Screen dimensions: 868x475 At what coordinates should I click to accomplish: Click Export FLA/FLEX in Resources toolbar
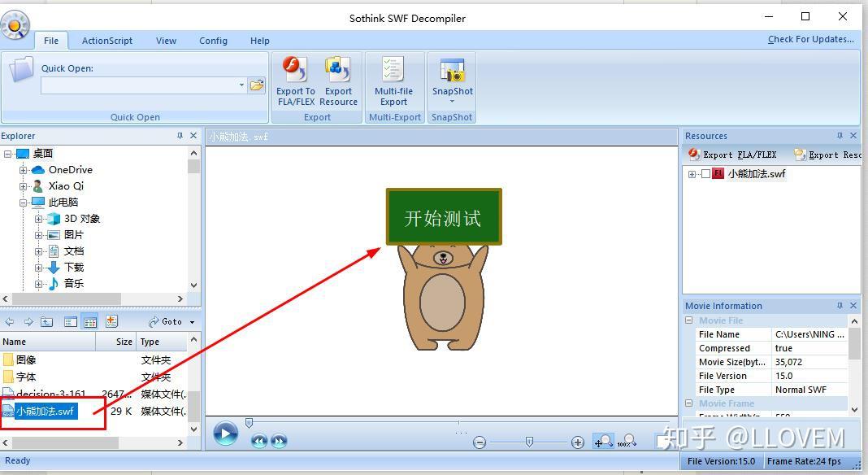(x=732, y=155)
